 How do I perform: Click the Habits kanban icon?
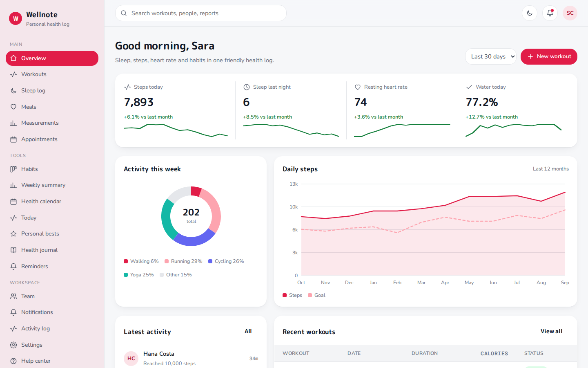13,169
